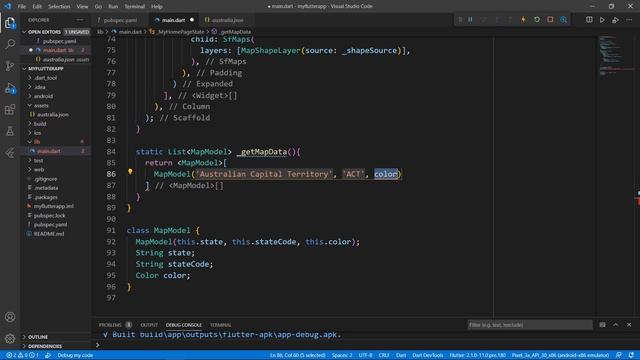This screenshot has height=360, width=640.
Task: Open the Dart DevTools widget inspector icon
Action: coord(563,20)
